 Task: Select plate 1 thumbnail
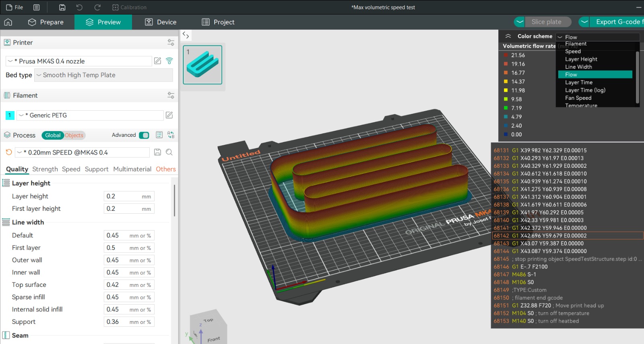coord(202,65)
